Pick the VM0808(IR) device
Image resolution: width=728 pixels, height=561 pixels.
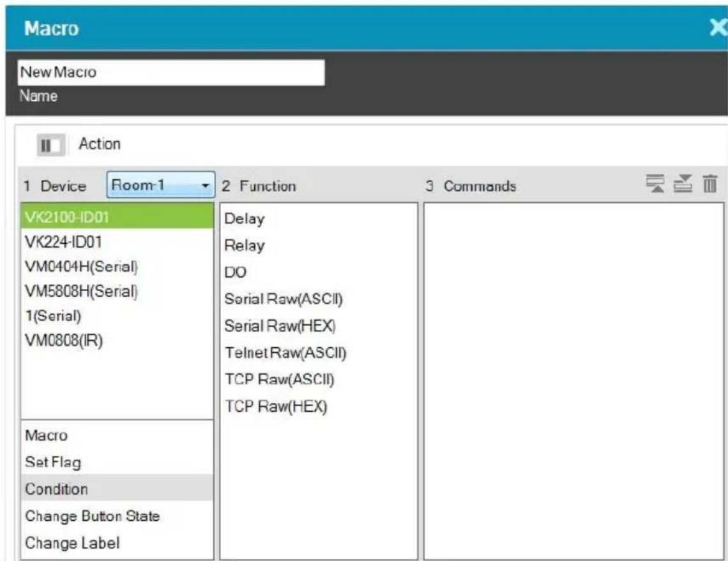(117, 340)
